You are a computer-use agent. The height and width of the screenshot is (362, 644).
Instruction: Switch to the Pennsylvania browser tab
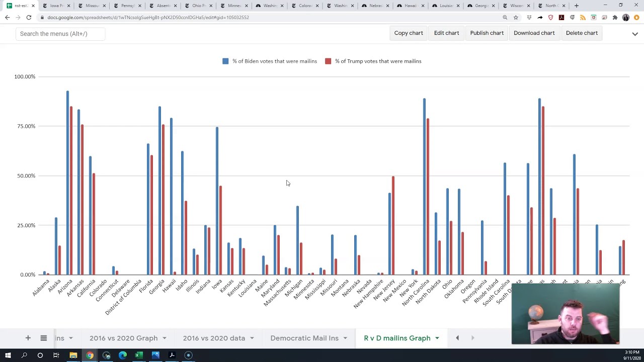pos(127,6)
